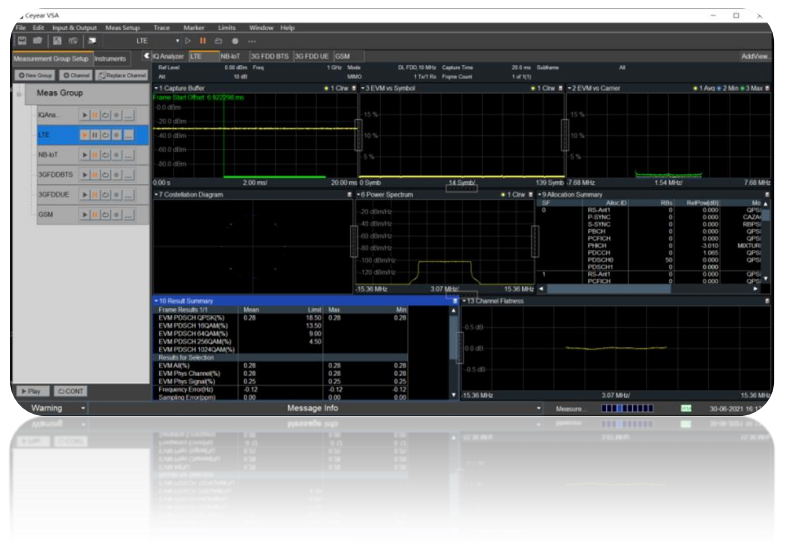The image size is (786, 548).
Task: Click the New Group button
Action: [36, 75]
